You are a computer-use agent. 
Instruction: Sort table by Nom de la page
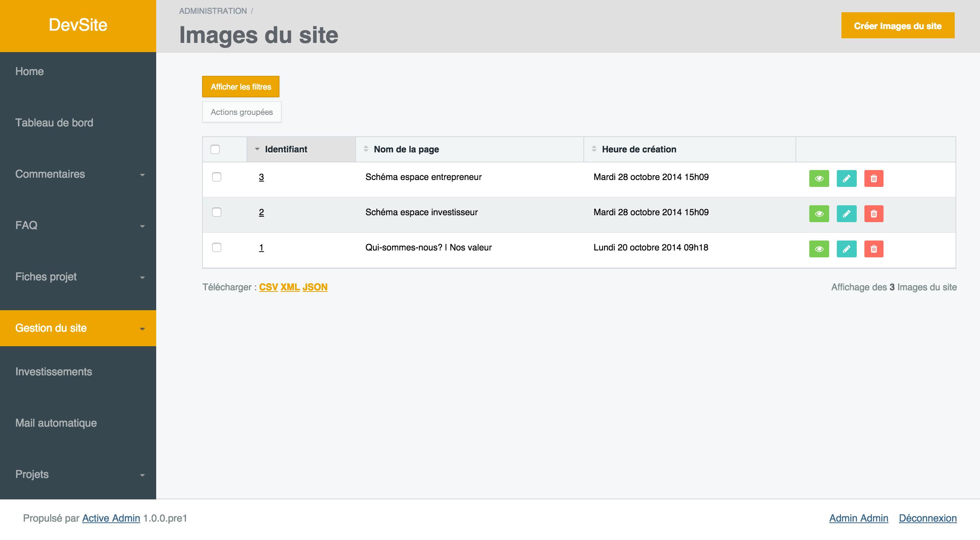click(x=406, y=149)
